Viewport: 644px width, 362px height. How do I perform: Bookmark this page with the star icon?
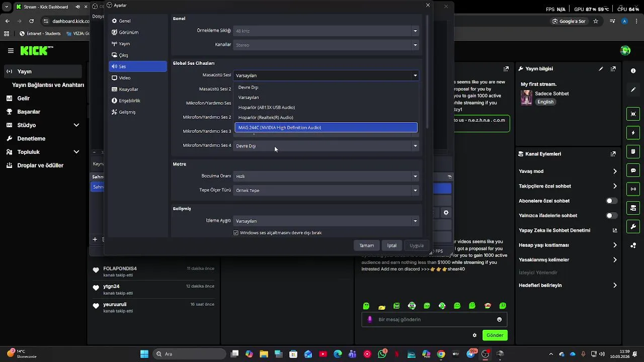(x=596, y=21)
